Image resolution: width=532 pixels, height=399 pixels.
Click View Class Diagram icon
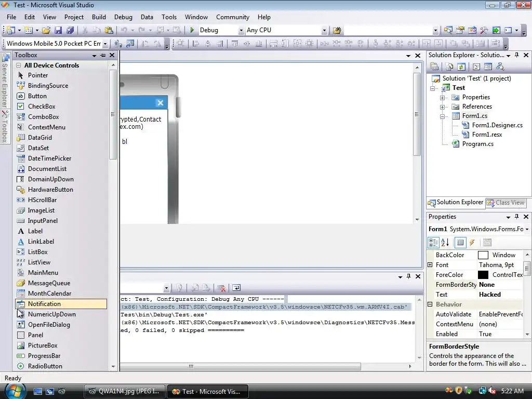pyautogui.click(x=500, y=66)
